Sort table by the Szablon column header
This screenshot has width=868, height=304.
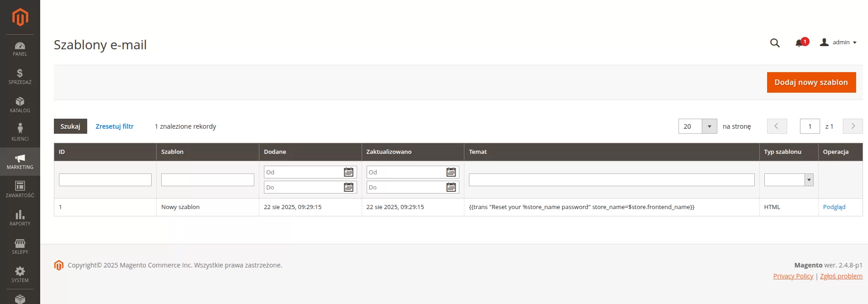173,152
